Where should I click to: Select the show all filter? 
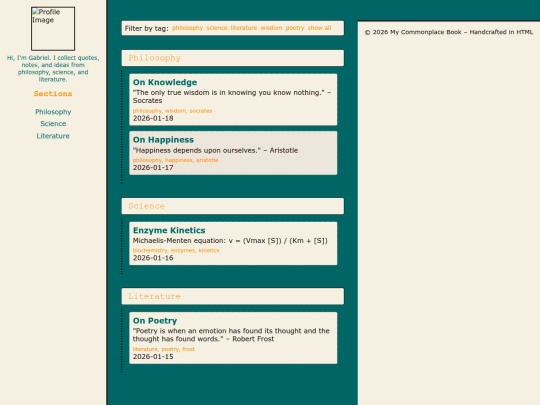(x=319, y=28)
